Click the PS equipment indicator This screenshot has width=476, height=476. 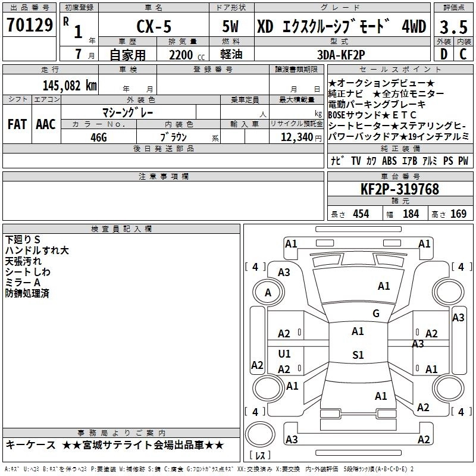tap(447, 161)
